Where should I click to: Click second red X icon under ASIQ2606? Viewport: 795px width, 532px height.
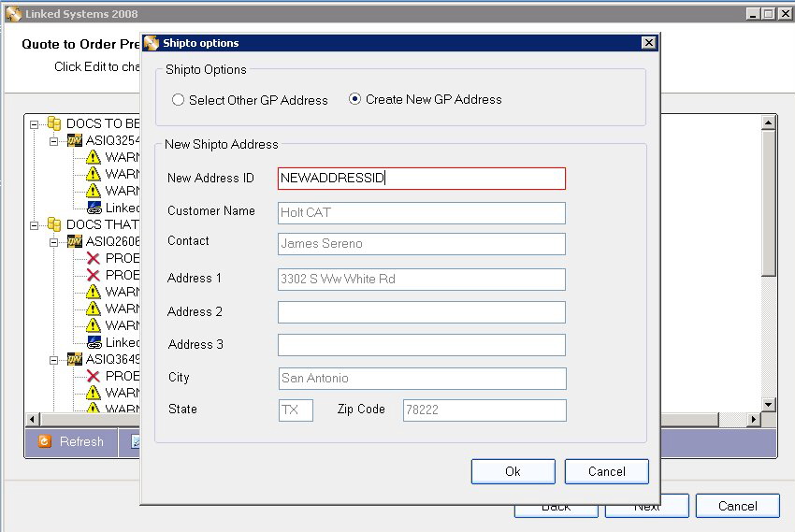click(x=94, y=275)
